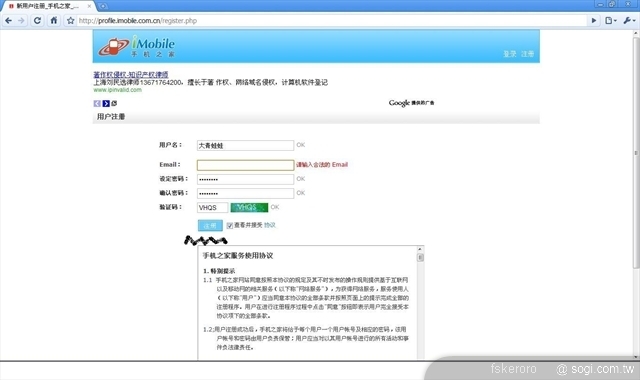640x380 pixels.
Task: Go to the home page icon
Action: pos(53,20)
